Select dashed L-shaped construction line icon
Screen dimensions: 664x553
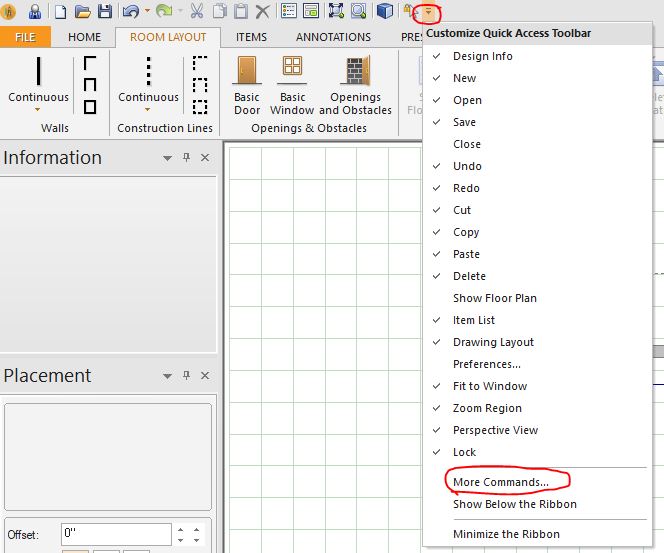[x=200, y=63]
